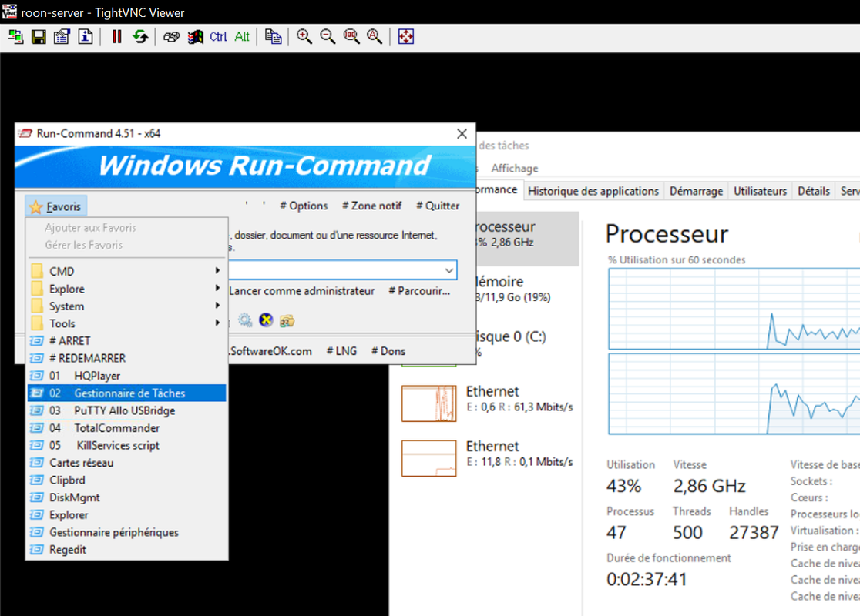Switch to Historique des applications tab

point(593,191)
